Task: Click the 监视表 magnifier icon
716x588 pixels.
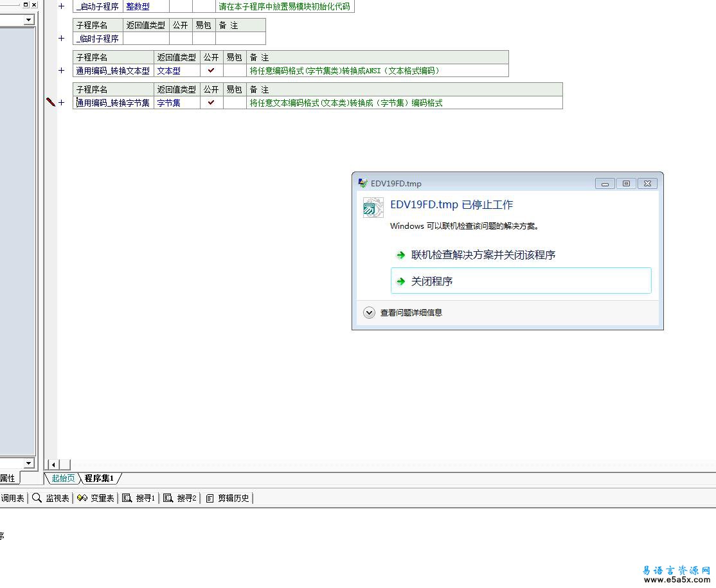Action: pyautogui.click(x=37, y=498)
